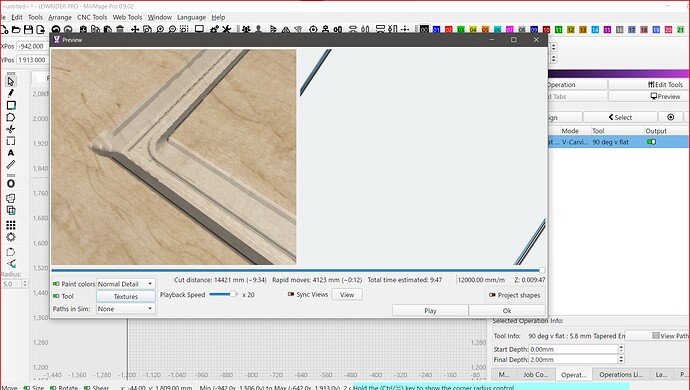The height and width of the screenshot is (390, 690).
Task: Click the Final Depth input field
Action: (x=573, y=360)
